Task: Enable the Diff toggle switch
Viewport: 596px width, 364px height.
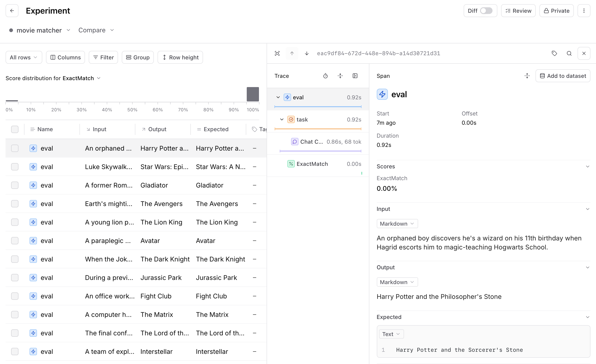Action: coord(486,11)
